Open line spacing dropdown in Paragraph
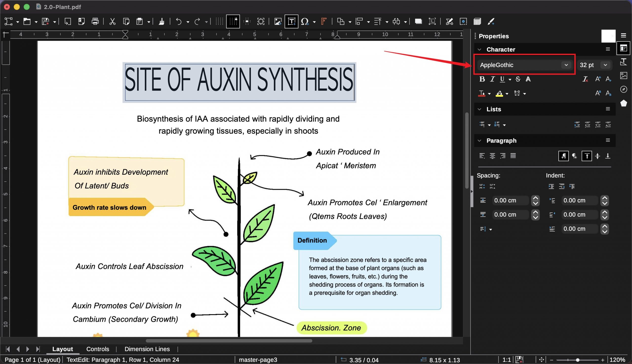This screenshot has width=632, height=364. pyautogui.click(x=491, y=230)
